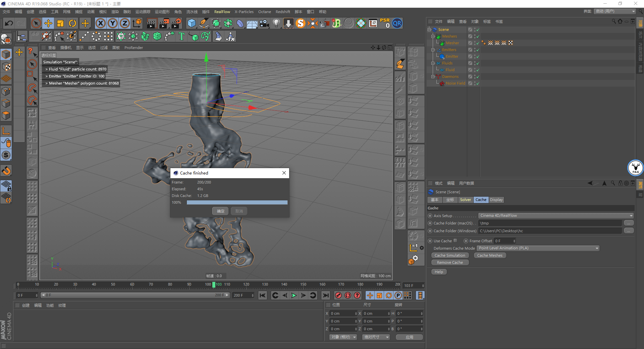This screenshot has height=349, width=644.
Task: Open Deformers Cache Mode dropdown
Action: pos(538,248)
